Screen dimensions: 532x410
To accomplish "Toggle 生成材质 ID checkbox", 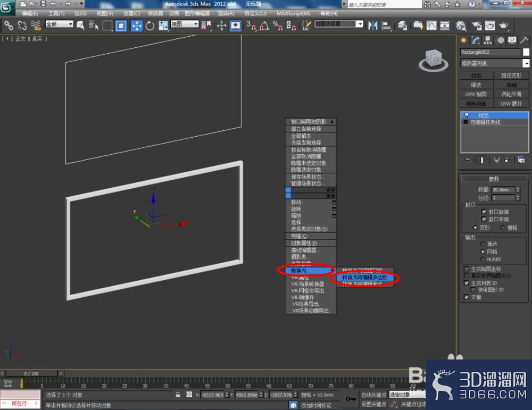I will tap(467, 283).
